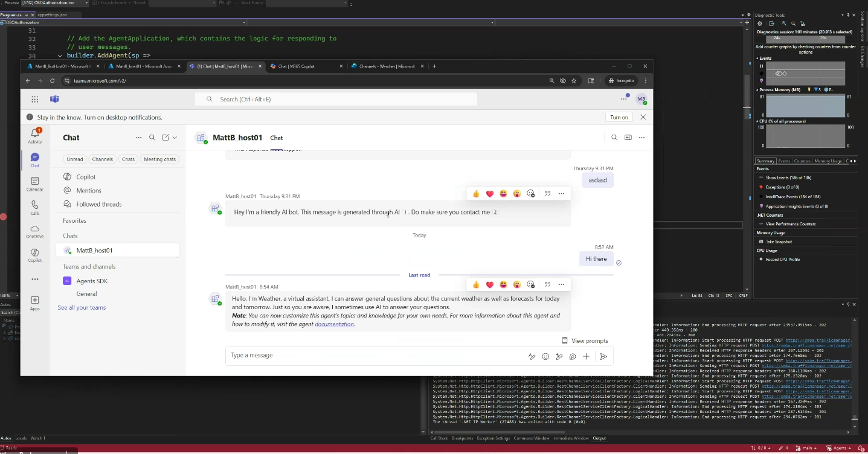Open the plus actions menu in compose box
Image resolution: width=868 pixels, height=454 pixels.
point(586,356)
